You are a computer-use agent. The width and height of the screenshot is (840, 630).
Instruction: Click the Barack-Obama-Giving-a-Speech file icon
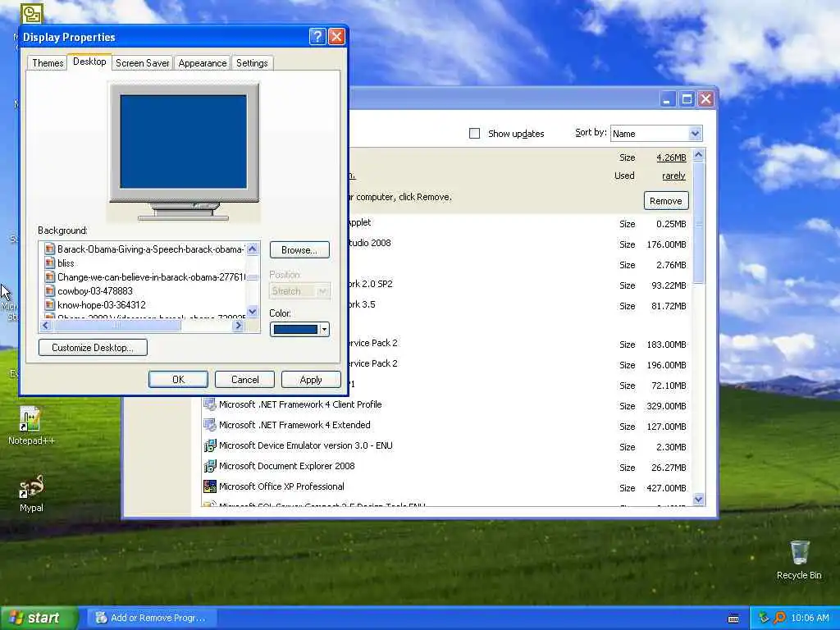50,249
